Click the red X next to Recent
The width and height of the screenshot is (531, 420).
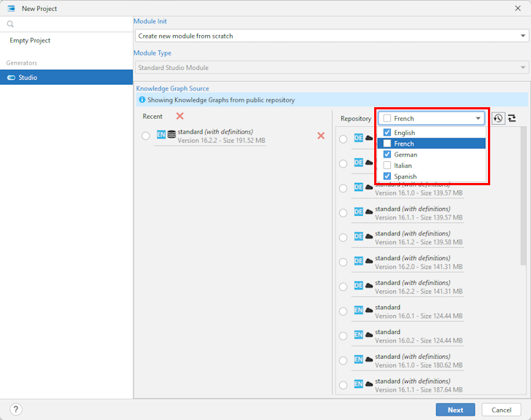pos(179,117)
